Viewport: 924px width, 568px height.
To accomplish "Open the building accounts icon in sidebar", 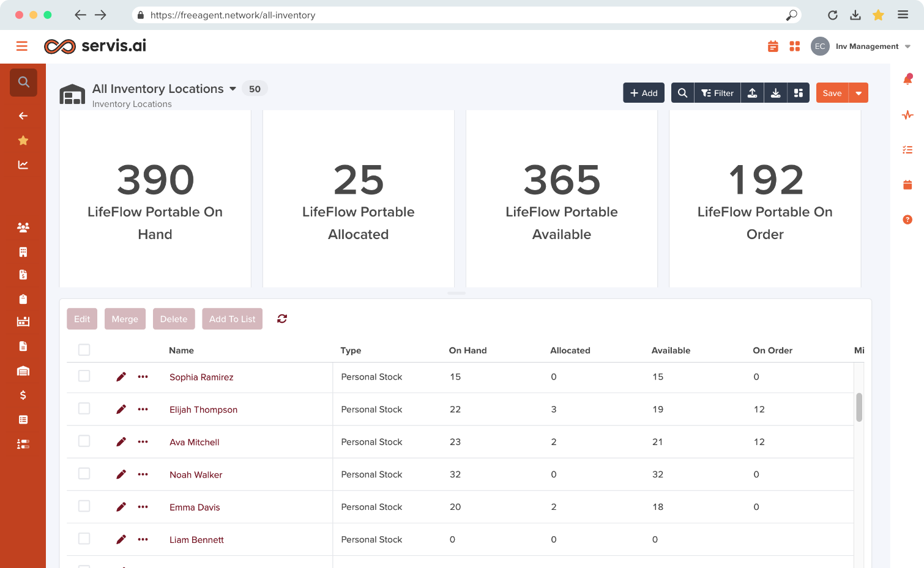I will tap(23, 252).
